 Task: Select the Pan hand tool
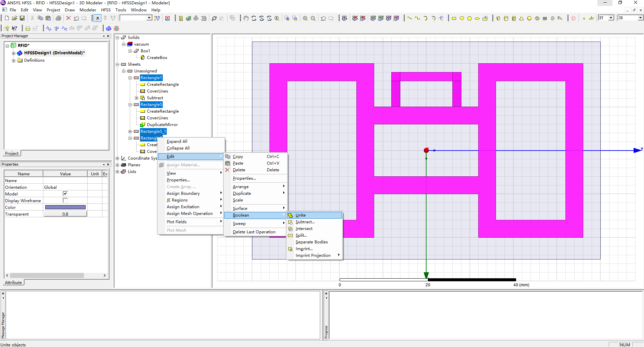(246, 18)
